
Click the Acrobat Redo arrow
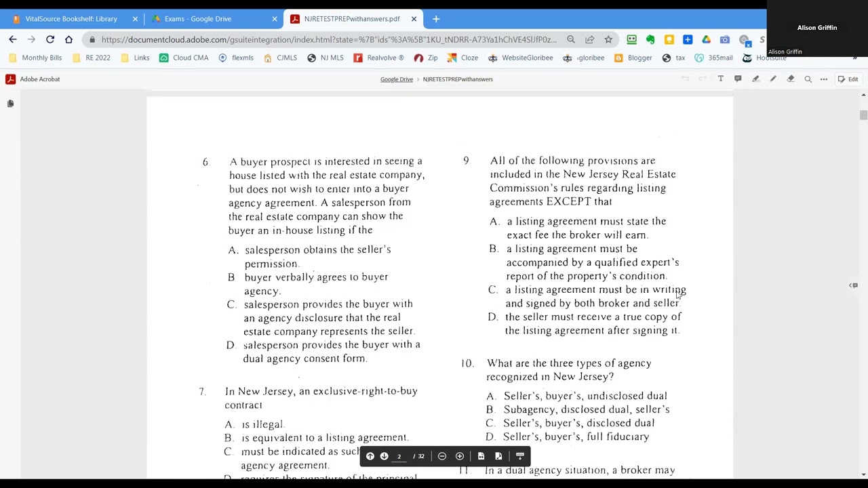[x=703, y=79]
